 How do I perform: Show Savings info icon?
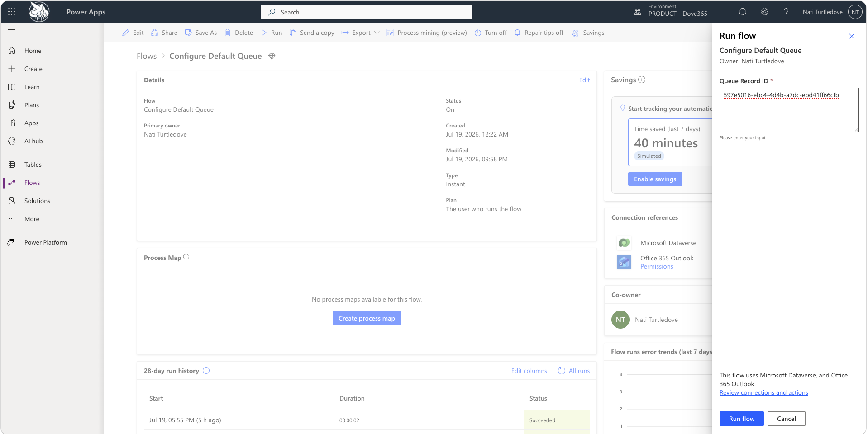click(x=642, y=80)
